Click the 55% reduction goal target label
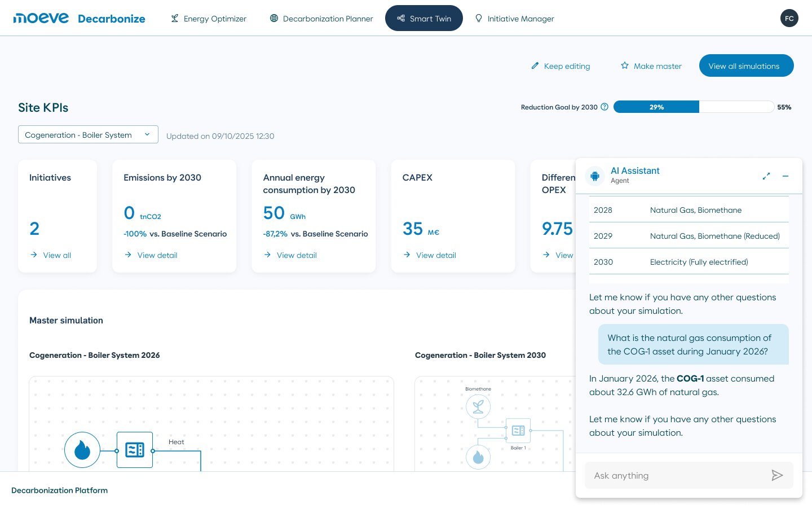This screenshot has width=812, height=508. 784,107
